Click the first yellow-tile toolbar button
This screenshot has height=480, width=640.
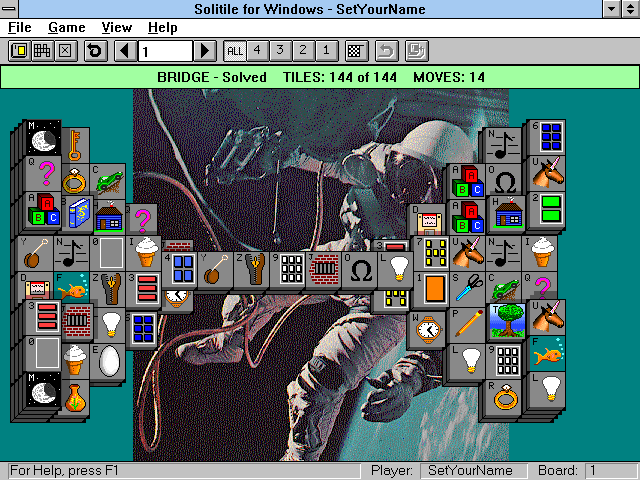[x=20, y=51]
